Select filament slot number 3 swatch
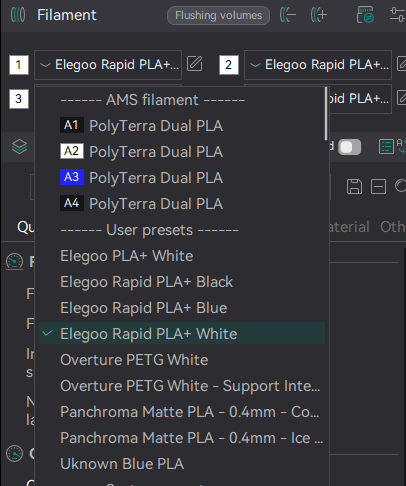 click(19, 99)
